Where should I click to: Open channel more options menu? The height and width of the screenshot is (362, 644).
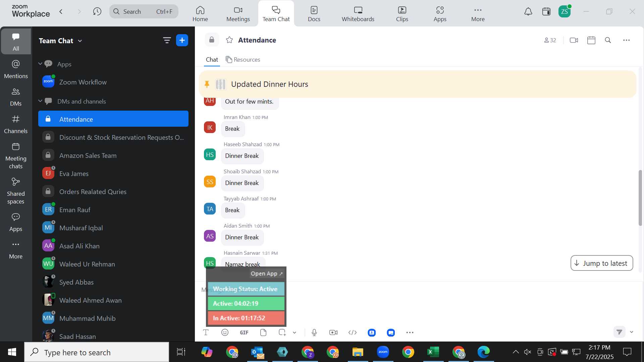tap(626, 40)
